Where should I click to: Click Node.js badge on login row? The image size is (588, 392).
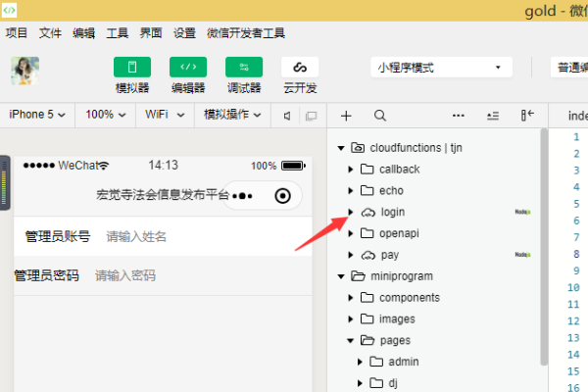pos(522,212)
